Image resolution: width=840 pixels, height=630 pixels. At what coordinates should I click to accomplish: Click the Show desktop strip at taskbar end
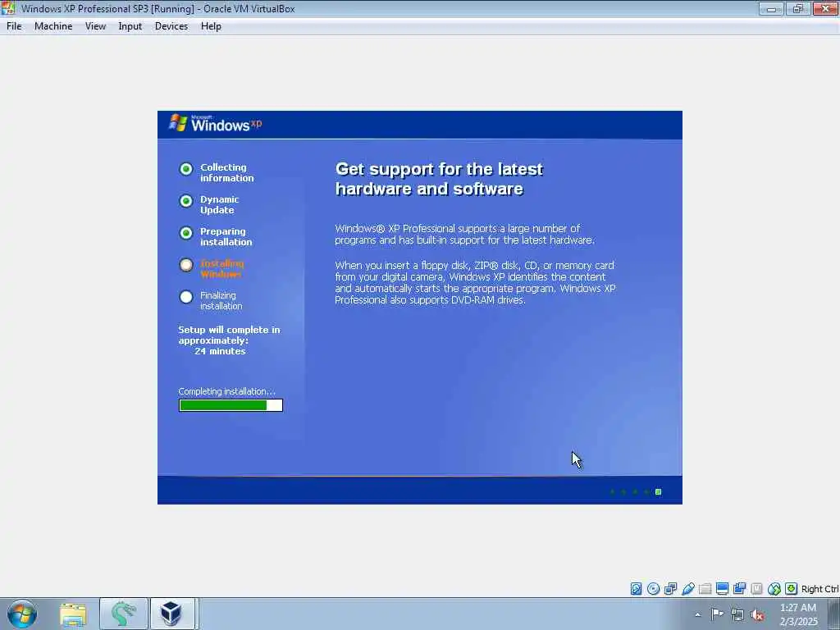coord(834,614)
